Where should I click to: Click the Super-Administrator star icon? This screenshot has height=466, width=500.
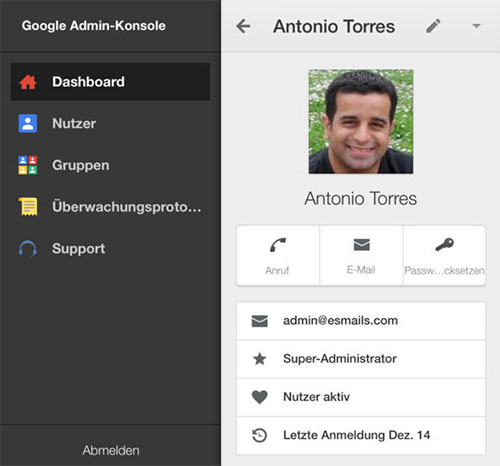[260, 359]
